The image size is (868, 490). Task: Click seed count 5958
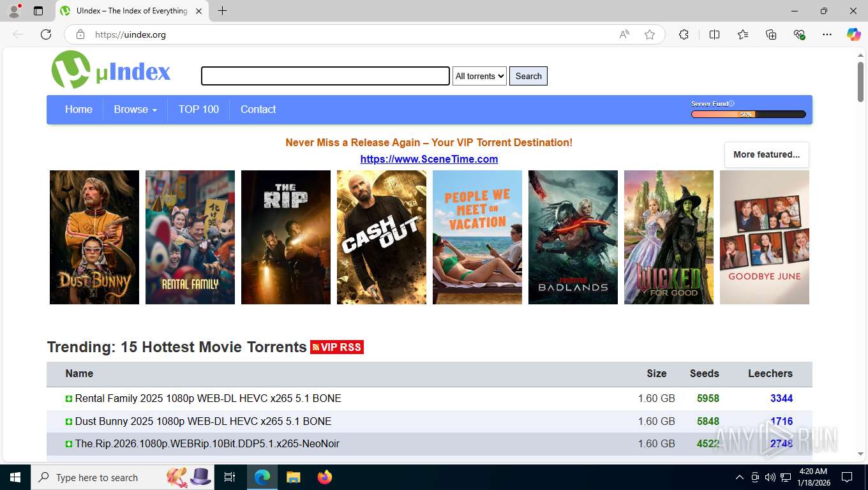tap(708, 399)
